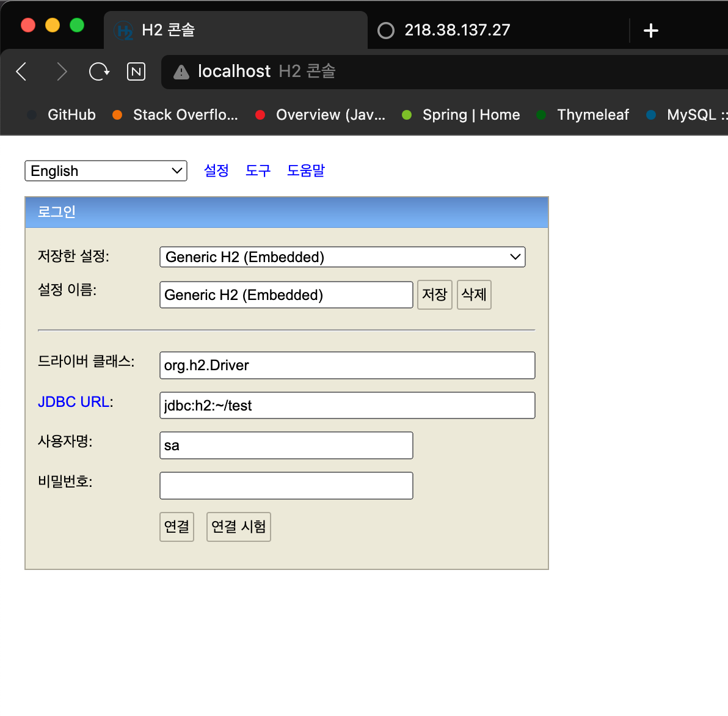Expand the English language dropdown
728x716 pixels.
(106, 171)
